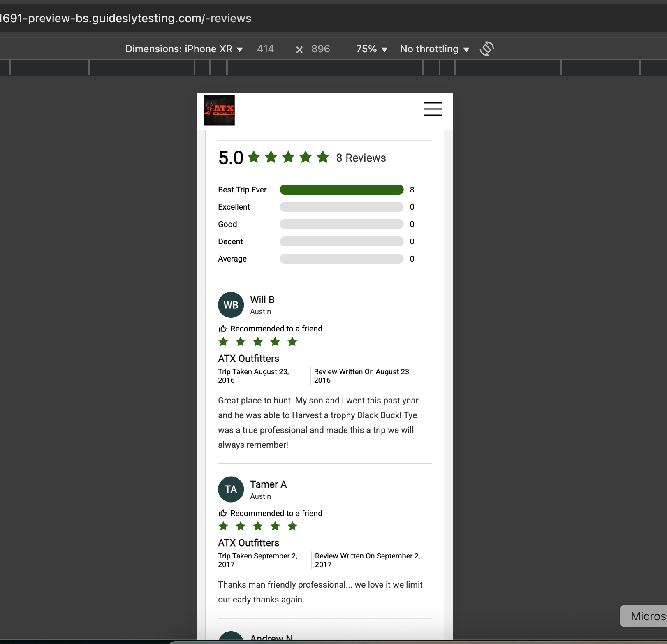Screen dimensions: 667x644
Task: Click ATX Outfitters title in Will B's review
Action: [x=248, y=359]
